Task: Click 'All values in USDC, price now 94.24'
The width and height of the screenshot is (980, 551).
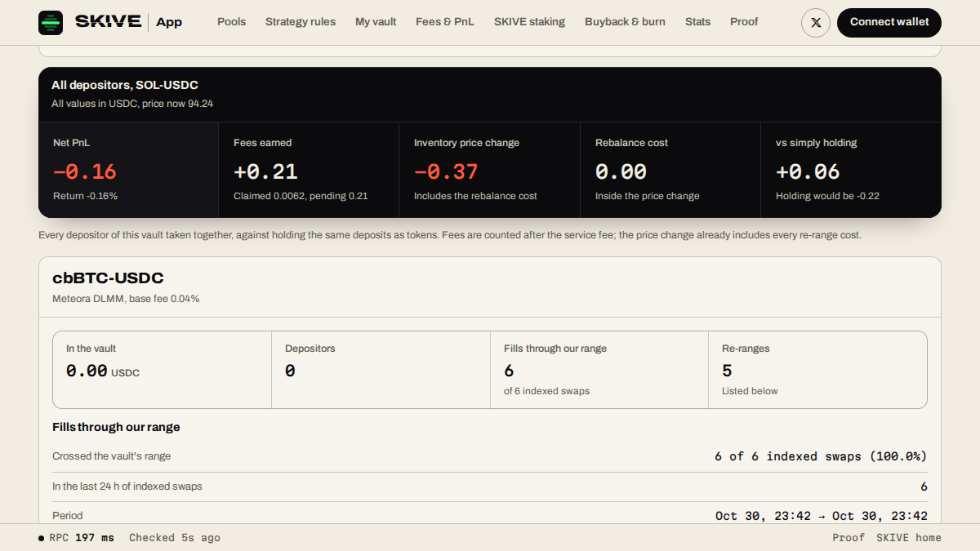Action: [x=132, y=104]
